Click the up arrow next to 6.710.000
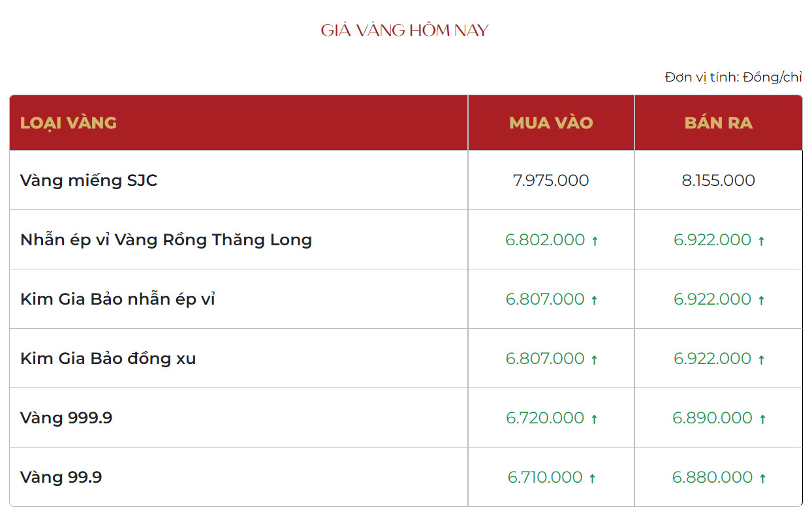This screenshot has height=516, width=812. (592, 478)
